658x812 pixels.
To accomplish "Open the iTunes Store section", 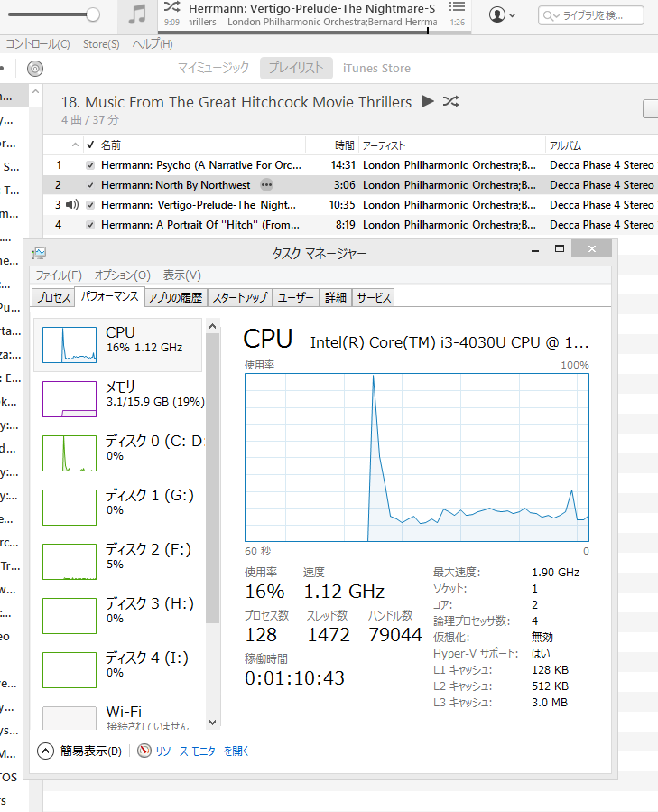I will pos(377,68).
